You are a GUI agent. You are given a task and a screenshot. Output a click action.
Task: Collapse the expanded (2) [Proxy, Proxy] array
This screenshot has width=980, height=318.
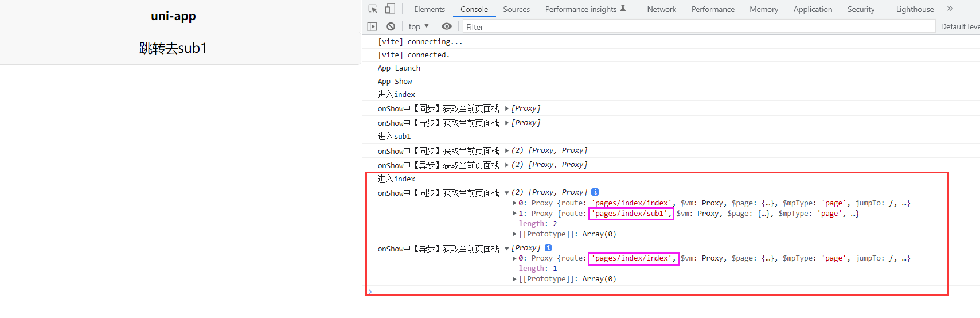click(x=507, y=193)
